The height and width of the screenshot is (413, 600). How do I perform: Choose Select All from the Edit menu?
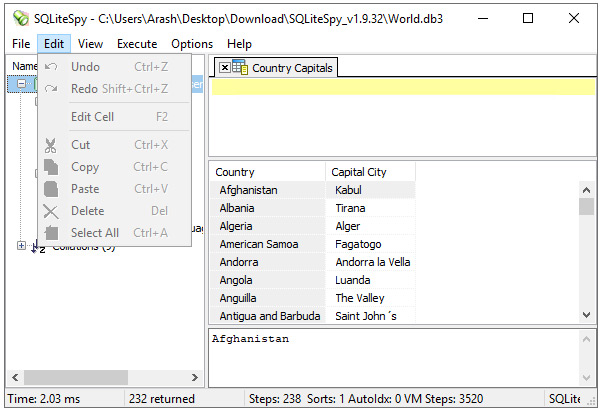click(x=114, y=233)
